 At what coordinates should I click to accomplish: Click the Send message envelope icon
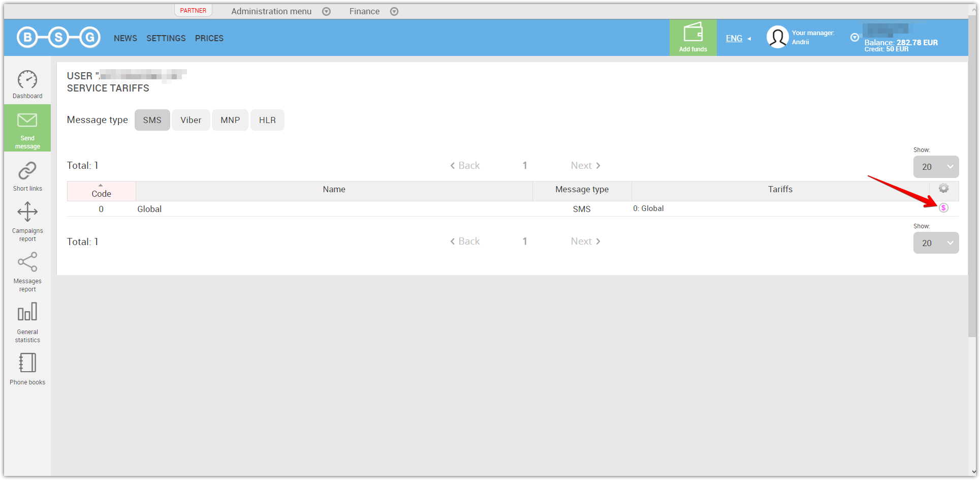click(x=27, y=121)
